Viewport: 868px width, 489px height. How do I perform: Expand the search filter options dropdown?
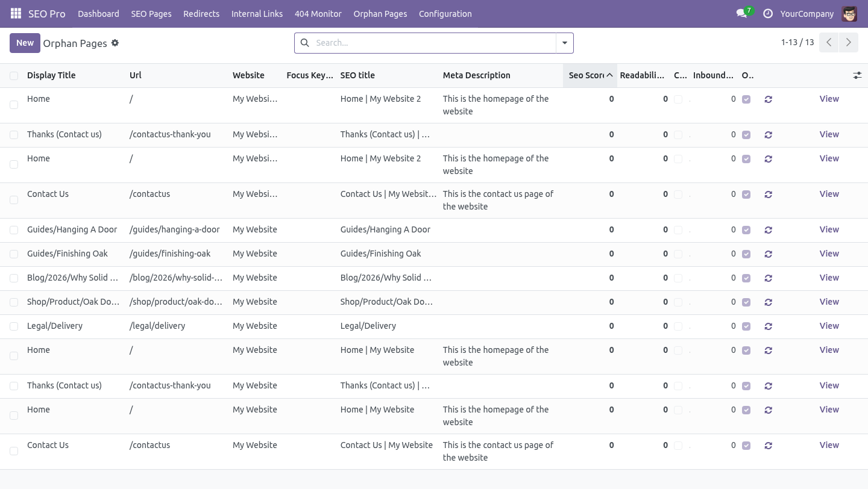[x=565, y=43]
